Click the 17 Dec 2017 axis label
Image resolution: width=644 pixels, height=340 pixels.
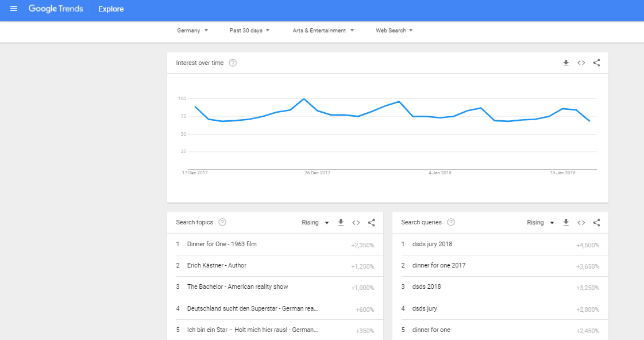tap(195, 173)
